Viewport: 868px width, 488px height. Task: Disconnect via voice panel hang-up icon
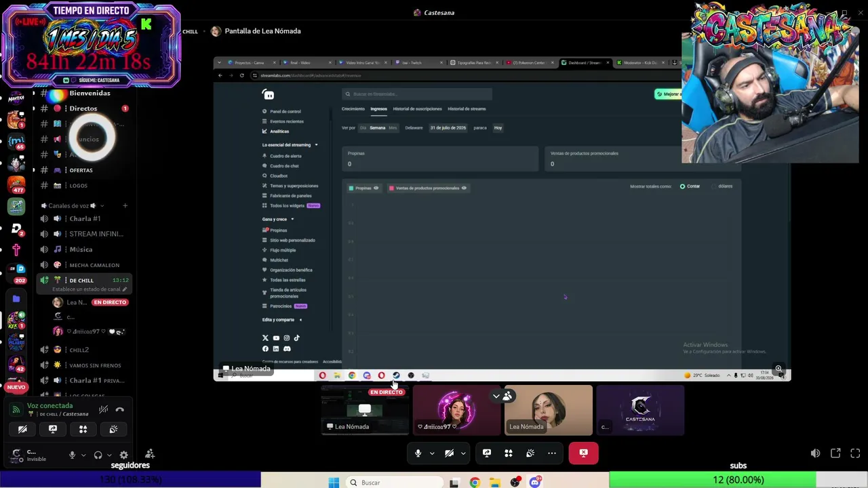(120, 409)
